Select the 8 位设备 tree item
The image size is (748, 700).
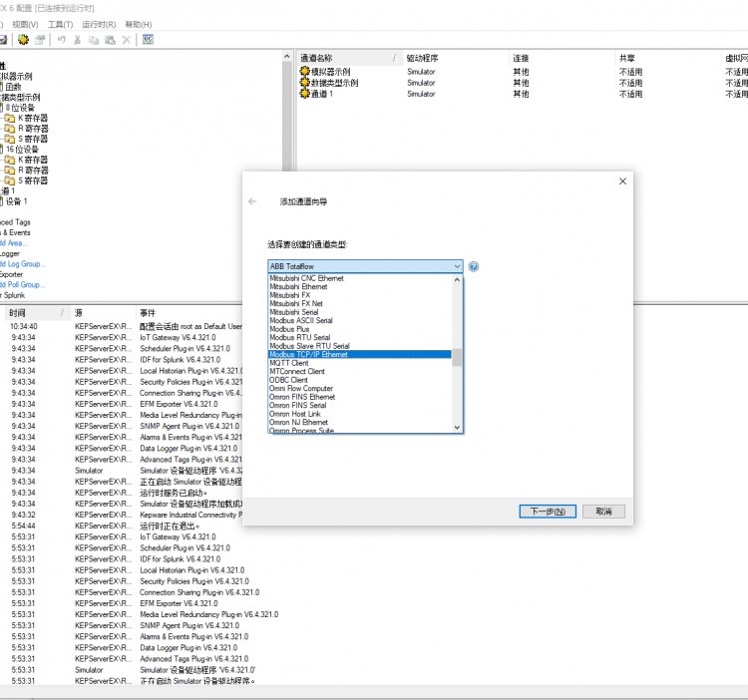[x=20, y=108]
